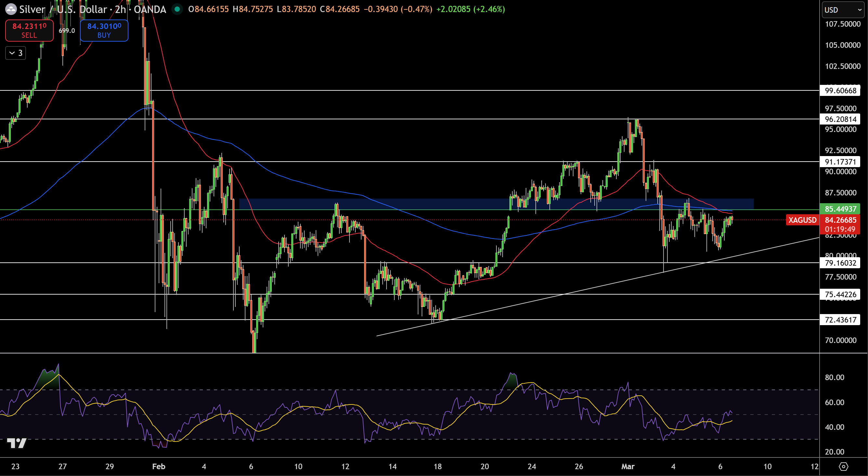Select the blue shaded resistance zone rectangle
868x476 pixels.
[x=496, y=204]
